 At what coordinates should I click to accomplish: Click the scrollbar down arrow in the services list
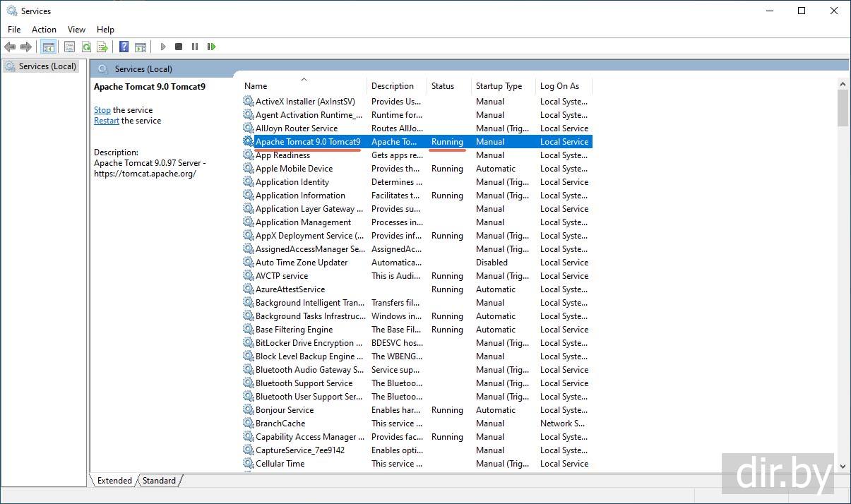point(842,466)
